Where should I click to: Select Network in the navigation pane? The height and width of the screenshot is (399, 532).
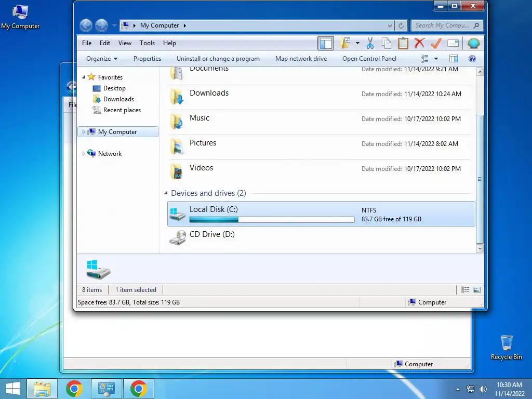point(110,153)
